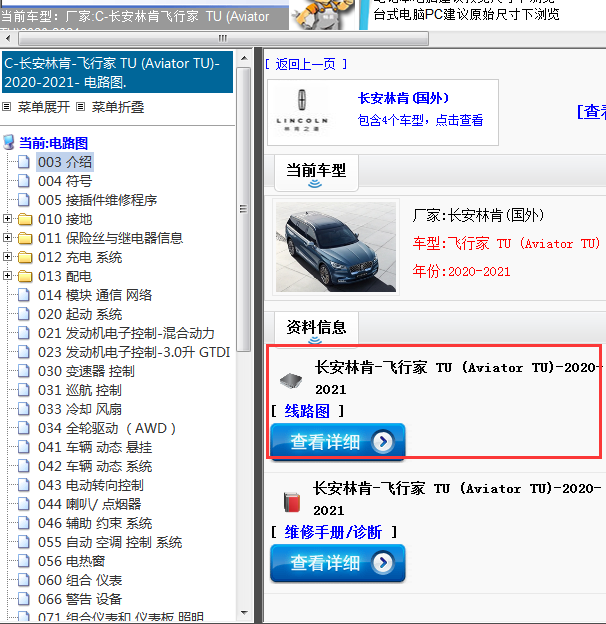Click the page icon for 021 发动机电子控制-混合动力
The image size is (606, 624).
tap(24, 333)
